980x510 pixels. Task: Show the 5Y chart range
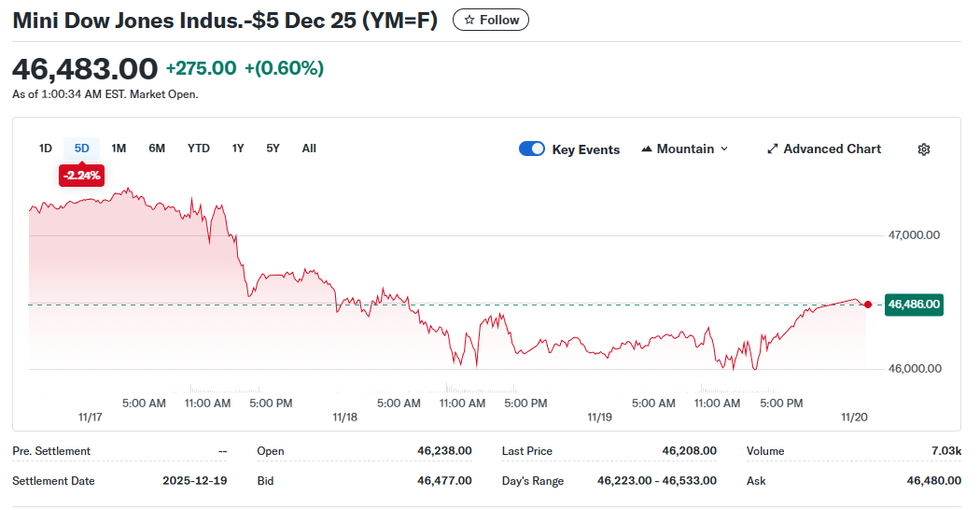[273, 149]
